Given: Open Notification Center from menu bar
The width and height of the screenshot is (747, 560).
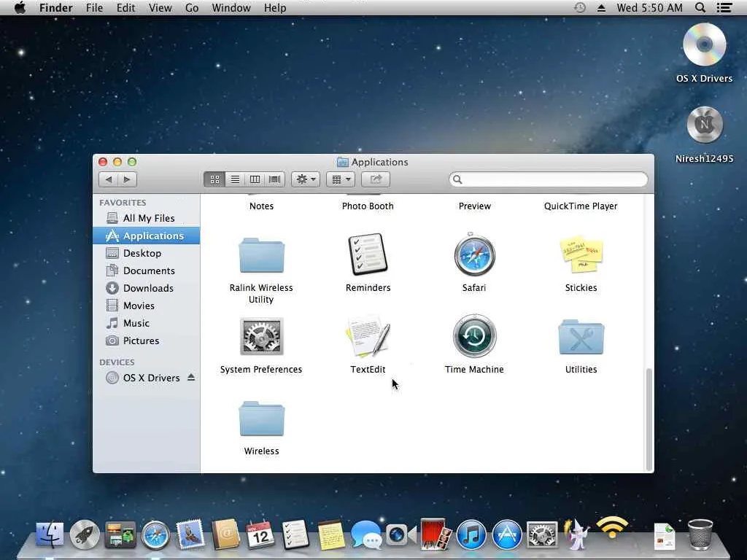Looking at the screenshot, I should 724,7.
